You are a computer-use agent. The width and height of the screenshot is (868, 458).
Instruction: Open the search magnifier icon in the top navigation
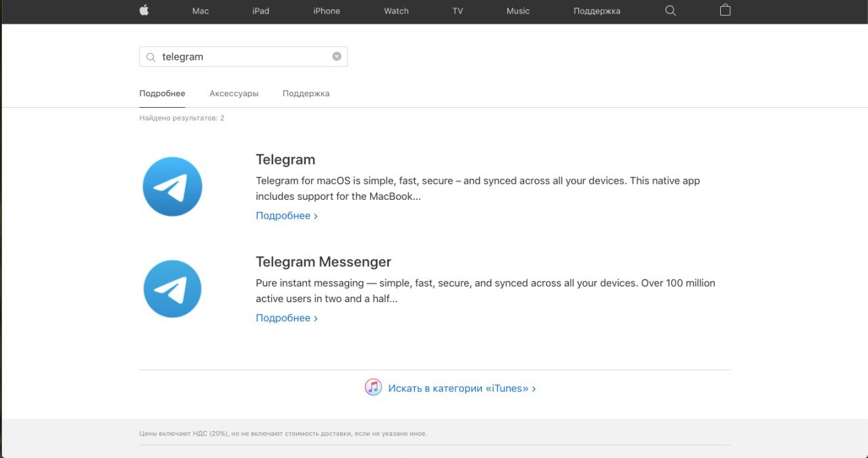pos(671,11)
